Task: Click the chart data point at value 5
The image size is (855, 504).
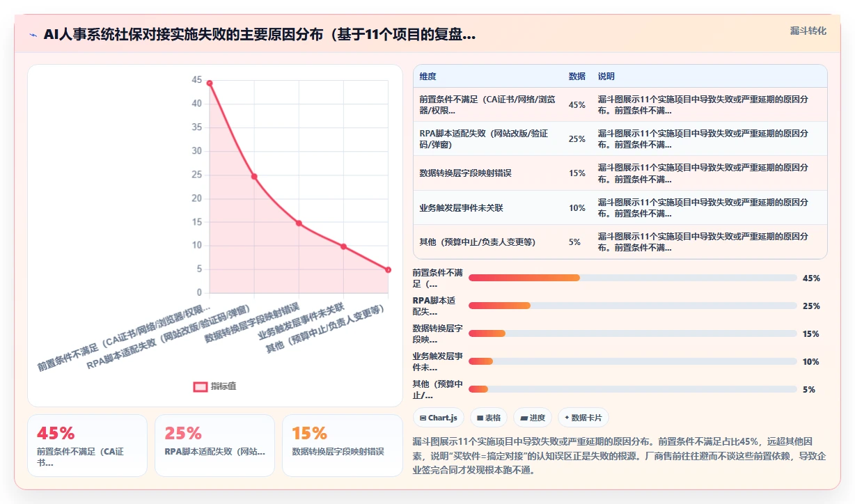Action: [x=388, y=270]
